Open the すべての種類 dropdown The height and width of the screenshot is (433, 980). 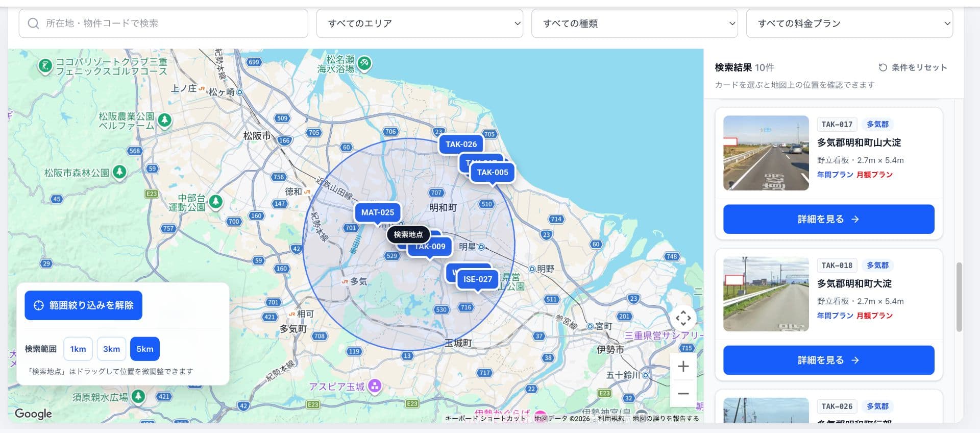coord(634,23)
